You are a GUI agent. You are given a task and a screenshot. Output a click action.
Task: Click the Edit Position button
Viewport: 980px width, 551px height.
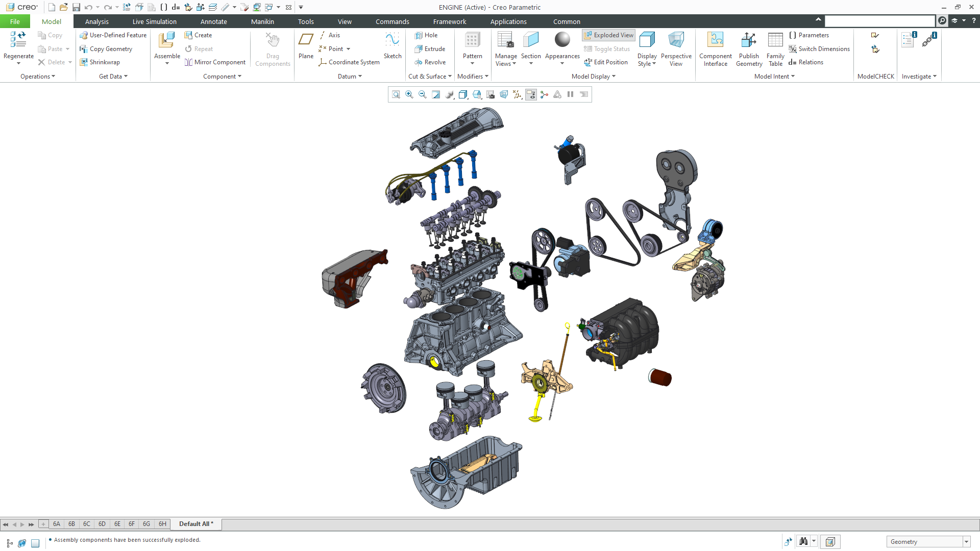606,62
